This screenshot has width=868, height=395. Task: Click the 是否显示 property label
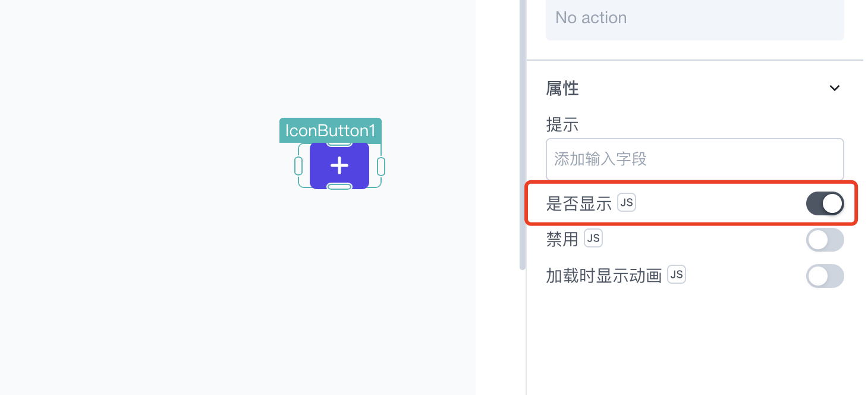click(x=579, y=203)
